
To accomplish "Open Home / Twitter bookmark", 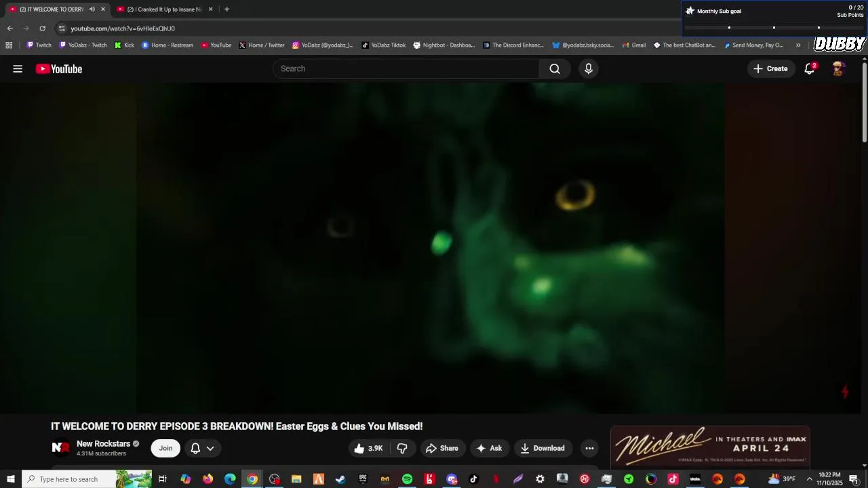I will [x=262, y=45].
